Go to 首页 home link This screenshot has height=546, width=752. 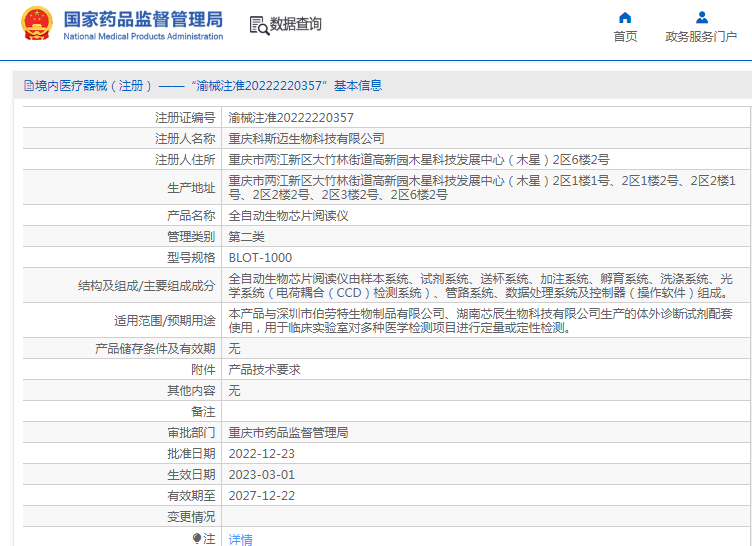tap(625, 36)
